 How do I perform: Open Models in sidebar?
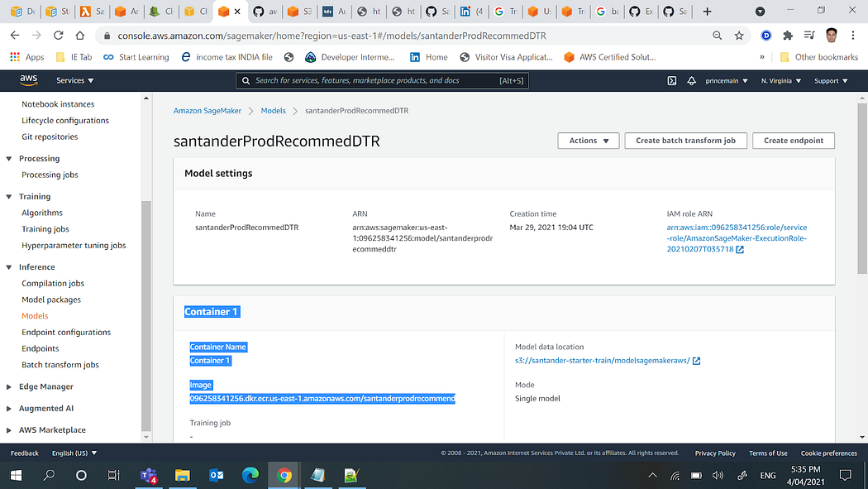click(x=35, y=316)
